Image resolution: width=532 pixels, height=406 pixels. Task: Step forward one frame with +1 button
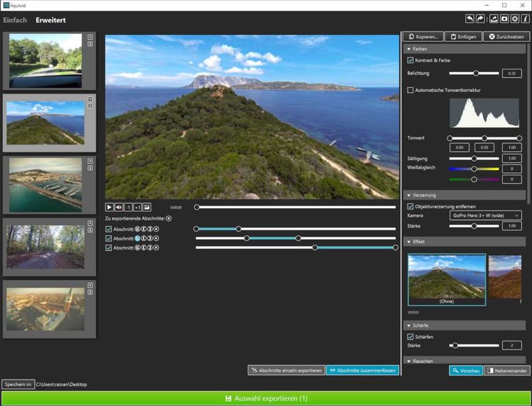point(138,207)
